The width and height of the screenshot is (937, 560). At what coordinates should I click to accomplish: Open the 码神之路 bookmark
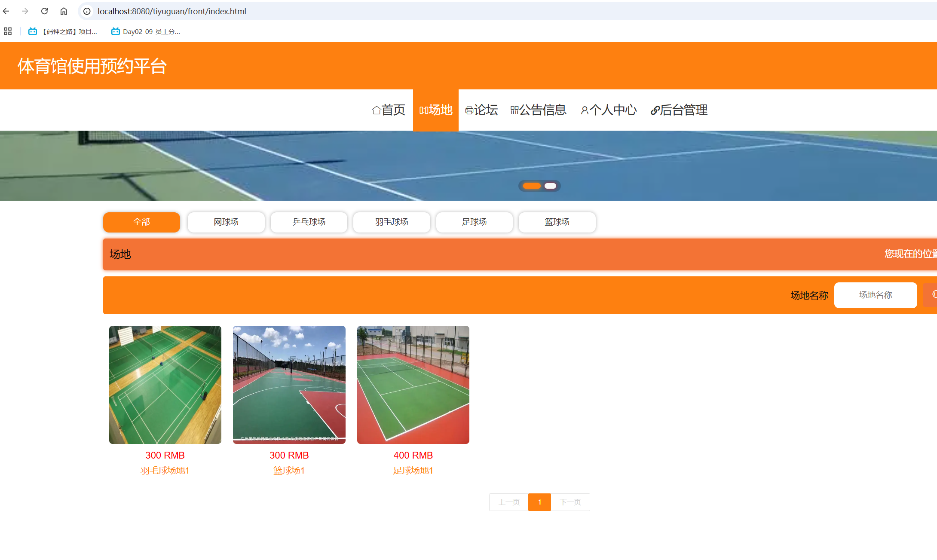pos(63,31)
